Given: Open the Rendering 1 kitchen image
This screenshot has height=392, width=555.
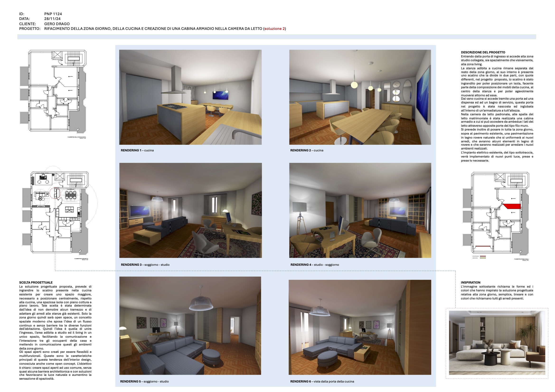Looking at the screenshot, I should coord(190,97).
